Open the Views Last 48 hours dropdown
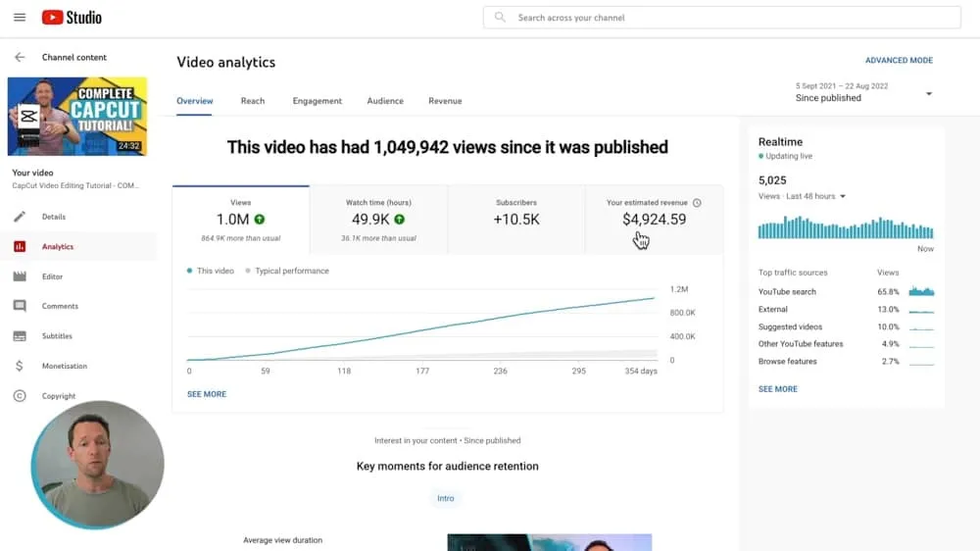Screen dimensions: 980x551 pyautogui.click(x=842, y=196)
